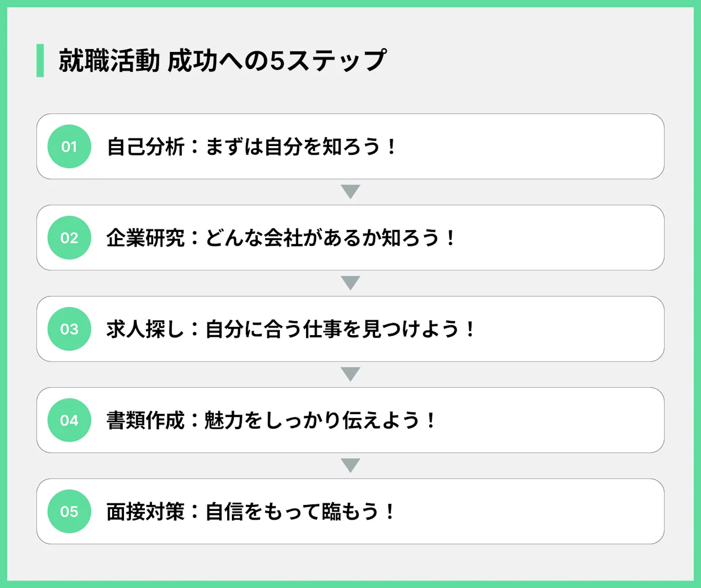Click the down arrow above the 面接対策 card
The height and width of the screenshot is (588, 701).
pyautogui.click(x=350, y=465)
